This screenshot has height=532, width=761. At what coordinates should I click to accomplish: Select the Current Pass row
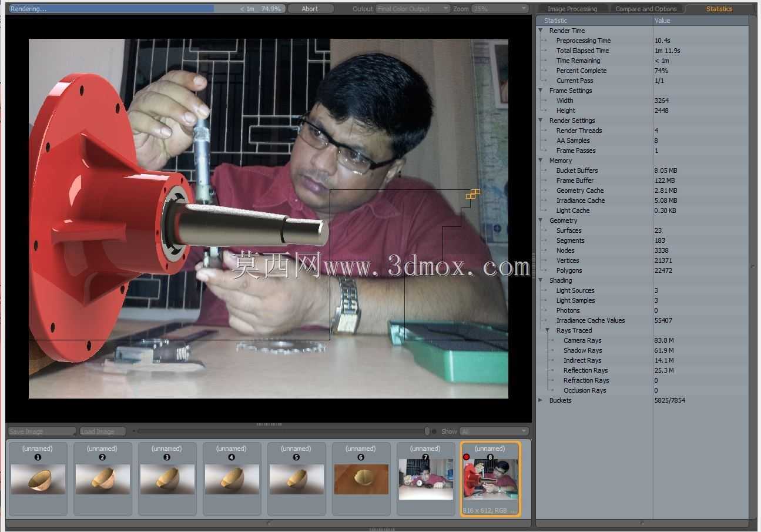point(643,81)
